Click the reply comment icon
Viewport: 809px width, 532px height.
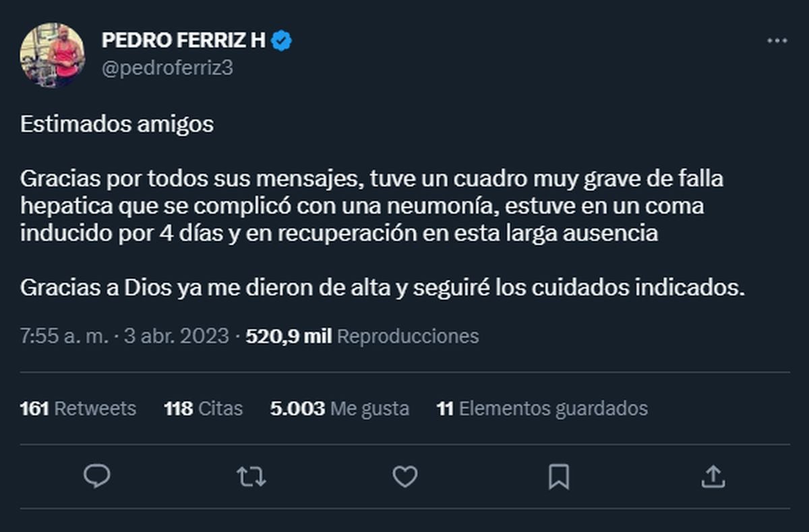click(x=98, y=476)
